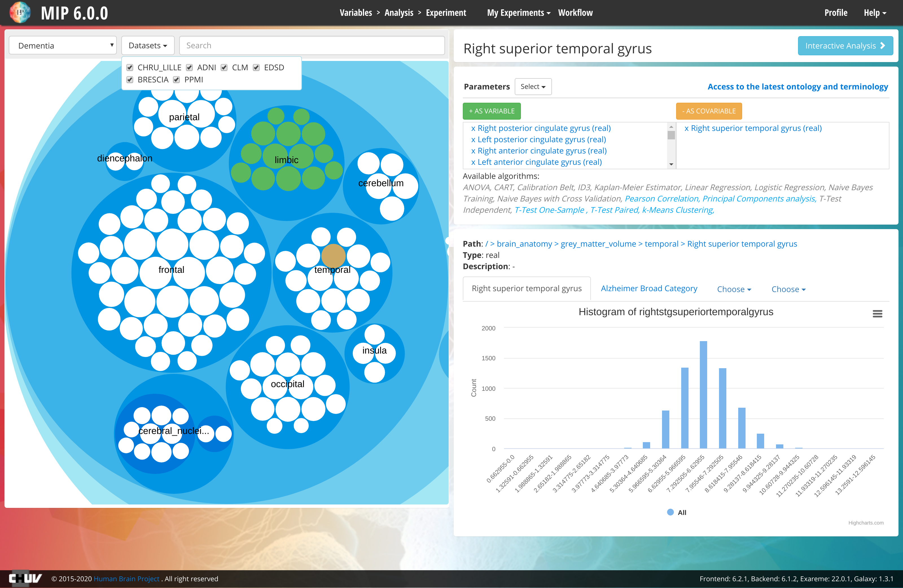This screenshot has width=903, height=588.
Task: Click the Interactive Analysis button
Action: (x=845, y=46)
